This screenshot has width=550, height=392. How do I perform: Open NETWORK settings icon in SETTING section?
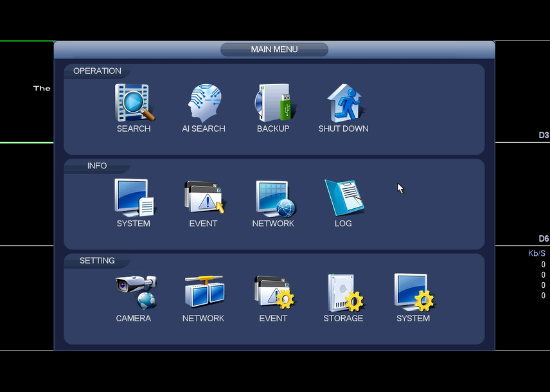204,291
